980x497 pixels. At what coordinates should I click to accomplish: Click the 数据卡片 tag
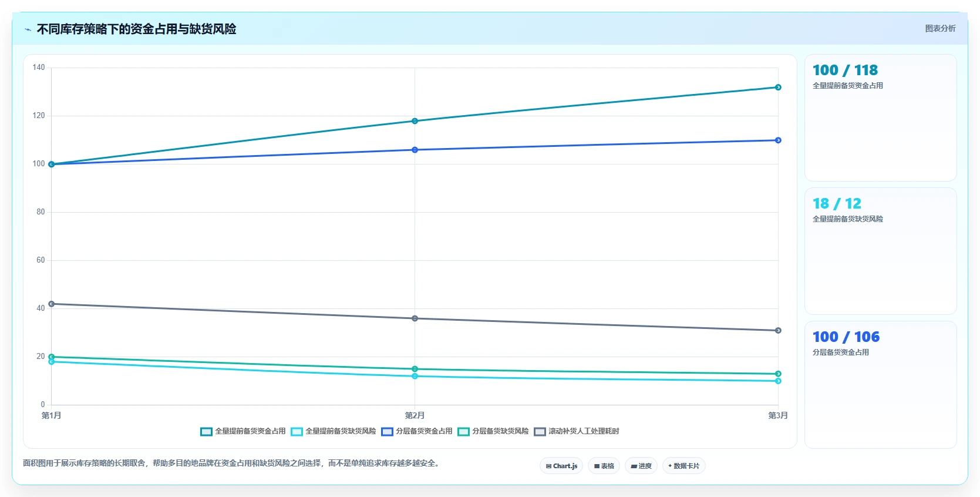(x=683, y=466)
